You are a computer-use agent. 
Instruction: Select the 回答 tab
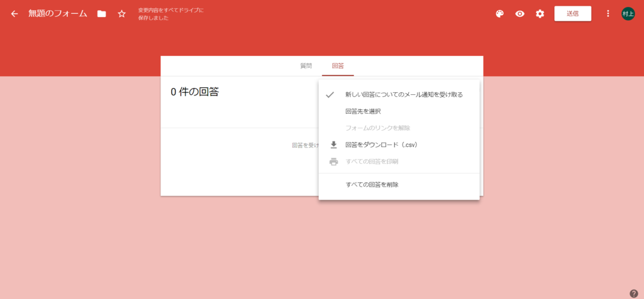pos(338,65)
